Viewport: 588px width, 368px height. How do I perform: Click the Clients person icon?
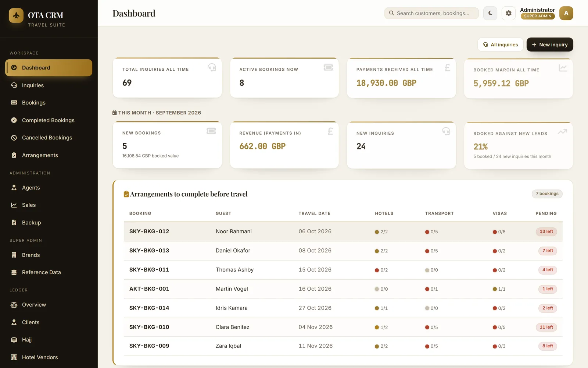click(14, 322)
